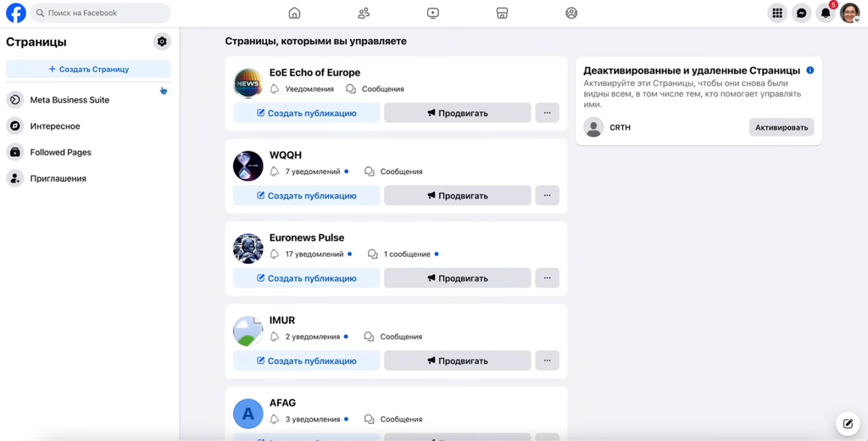868x441 pixels.
Task: Open more options for WQQH
Action: 547,196
